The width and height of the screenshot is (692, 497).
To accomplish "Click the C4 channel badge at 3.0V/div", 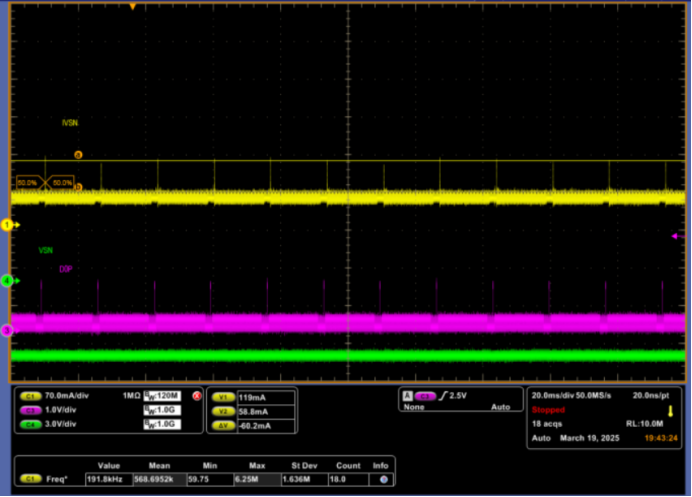I will (x=31, y=424).
